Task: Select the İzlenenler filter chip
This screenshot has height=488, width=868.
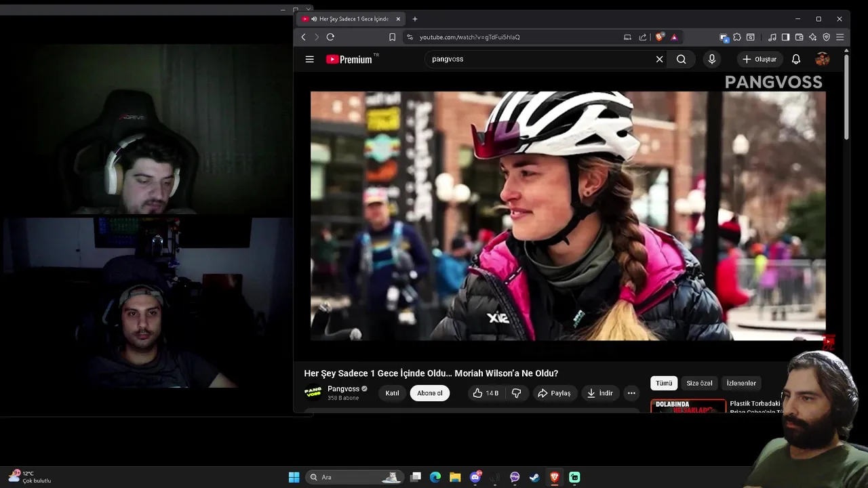Action: pyautogui.click(x=741, y=383)
